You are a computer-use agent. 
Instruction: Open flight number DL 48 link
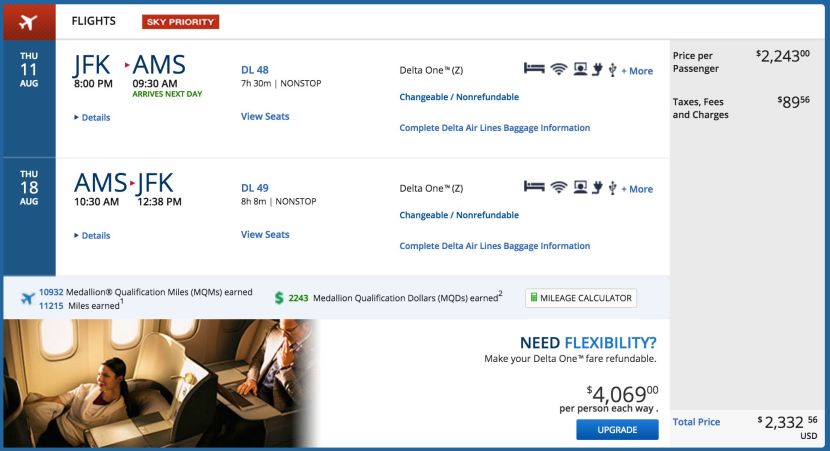[255, 70]
